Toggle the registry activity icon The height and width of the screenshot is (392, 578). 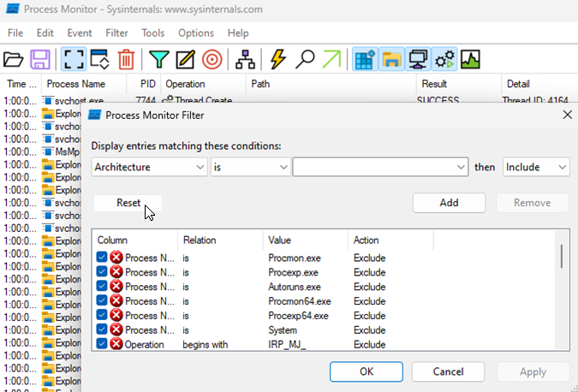[366, 59]
